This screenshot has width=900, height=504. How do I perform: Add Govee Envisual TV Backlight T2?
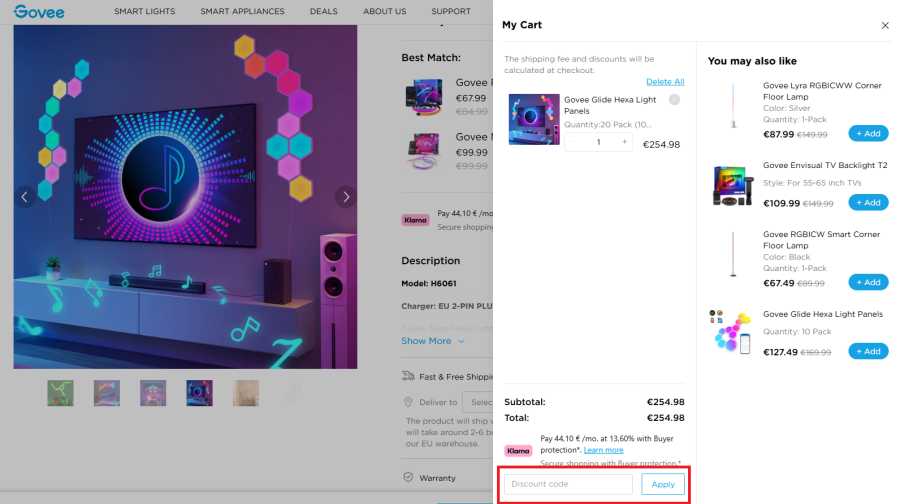[868, 203]
